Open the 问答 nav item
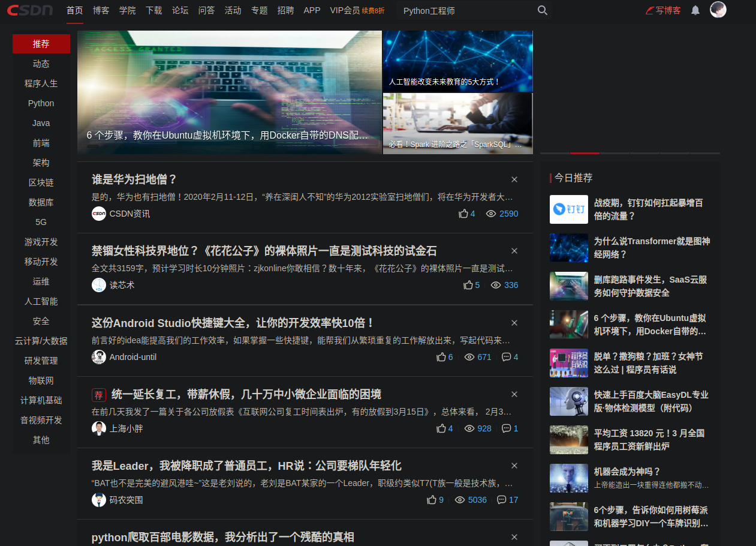 tap(207, 10)
